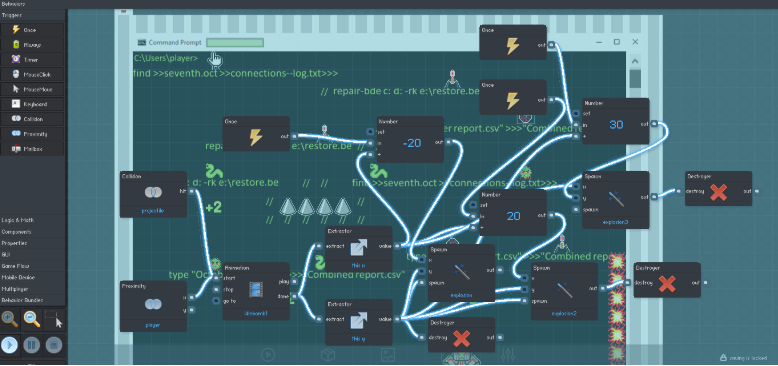778x366 pixels.
Task: Click the panning lock icon
Action: point(724,358)
